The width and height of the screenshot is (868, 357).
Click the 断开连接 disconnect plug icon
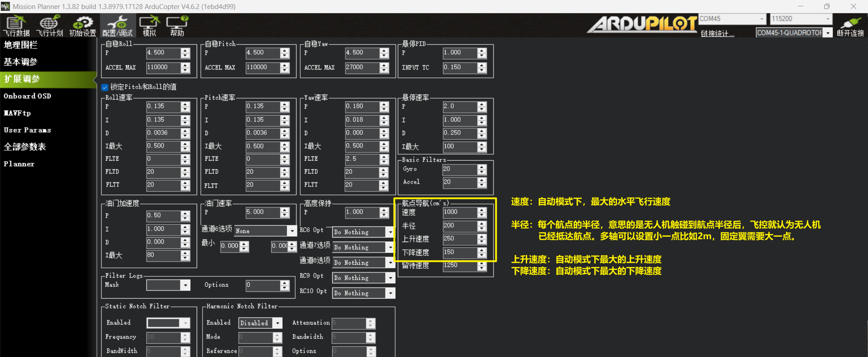(850, 25)
